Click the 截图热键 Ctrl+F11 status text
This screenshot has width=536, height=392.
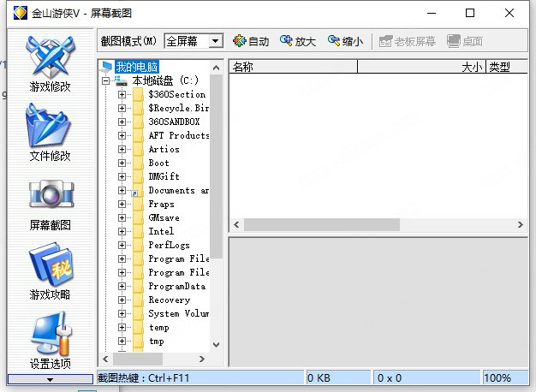[144, 378]
